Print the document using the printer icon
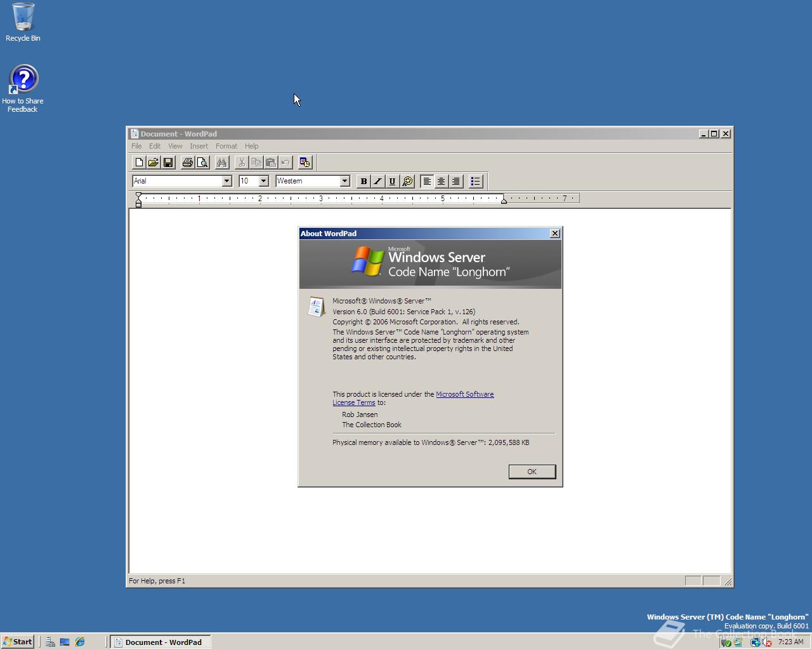This screenshot has width=812, height=650. coord(188,162)
